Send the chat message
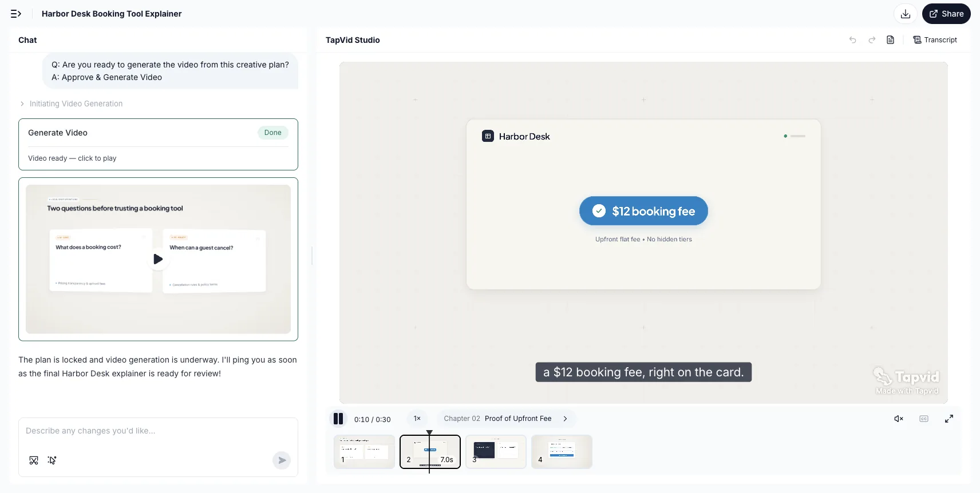The image size is (980, 493). coord(281,460)
